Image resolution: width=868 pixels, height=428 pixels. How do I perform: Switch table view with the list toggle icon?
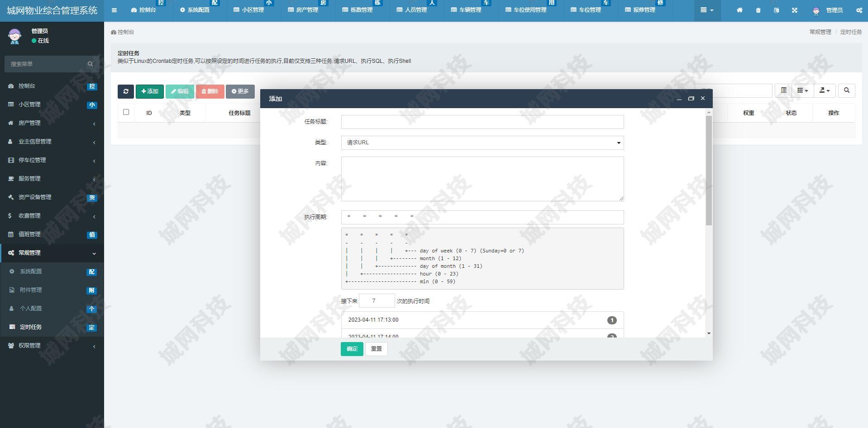(783, 90)
